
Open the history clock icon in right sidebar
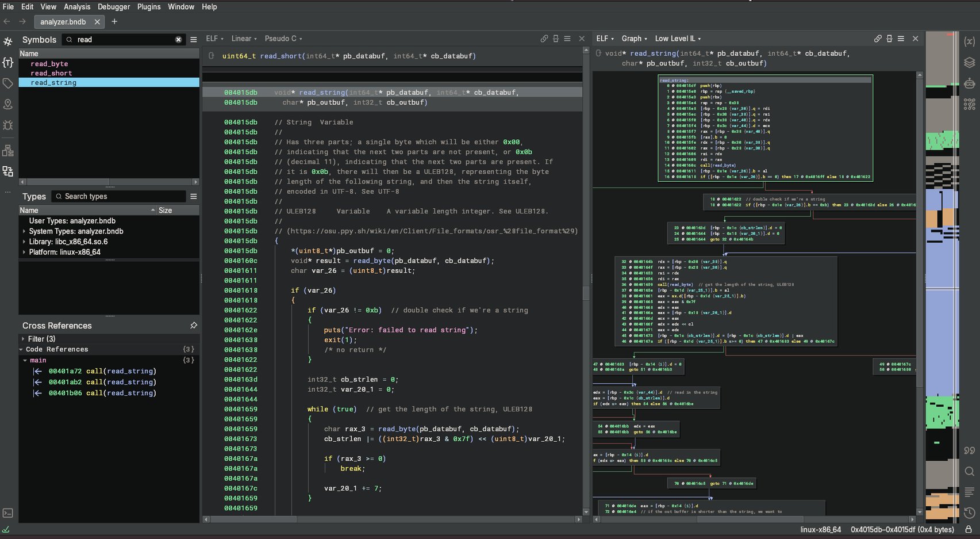click(x=970, y=513)
